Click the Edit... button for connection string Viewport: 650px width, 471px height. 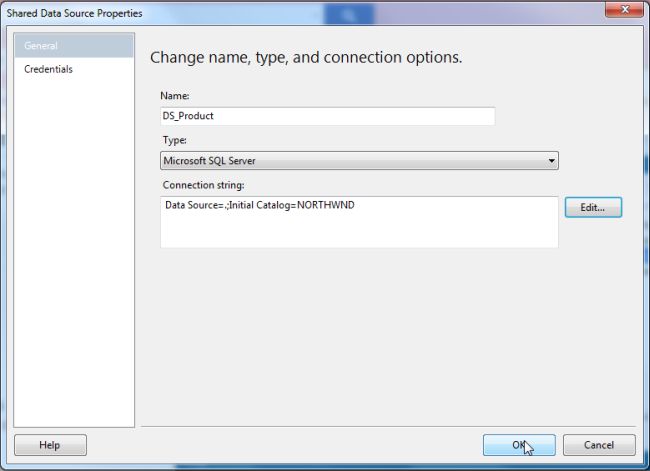(x=593, y=207)
